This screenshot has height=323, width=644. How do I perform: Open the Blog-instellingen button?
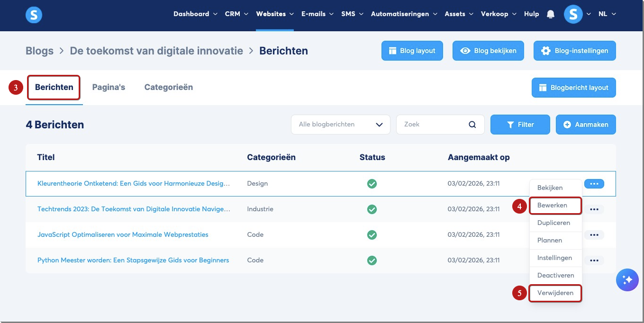point(575,51)
